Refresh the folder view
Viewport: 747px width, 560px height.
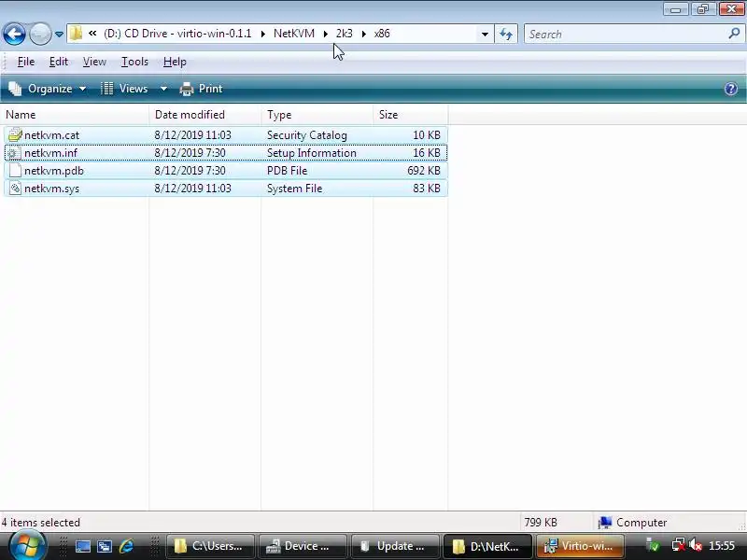506,34
